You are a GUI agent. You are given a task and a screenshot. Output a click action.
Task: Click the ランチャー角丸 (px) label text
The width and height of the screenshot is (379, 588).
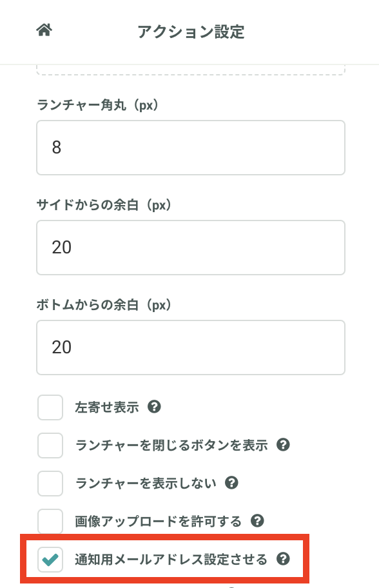pyautogui.click(x=97, y=105)
